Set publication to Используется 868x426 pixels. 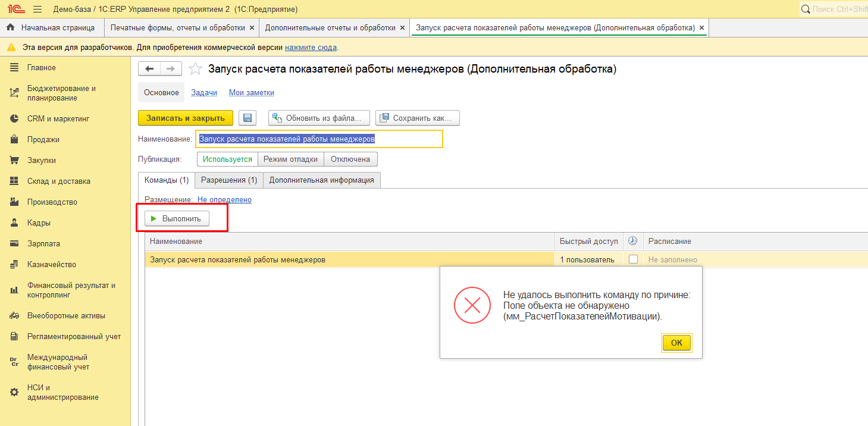[x=227, y=159]
